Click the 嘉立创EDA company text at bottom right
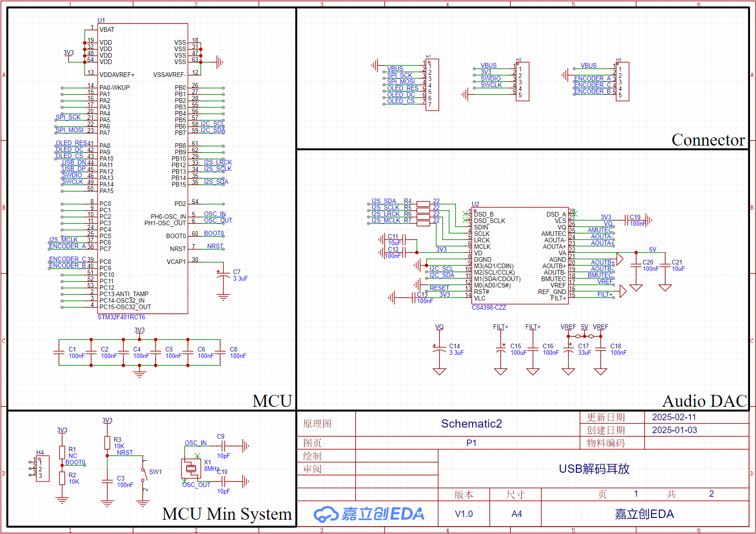This screenshot has height=534, width=756. coord(644,514)
